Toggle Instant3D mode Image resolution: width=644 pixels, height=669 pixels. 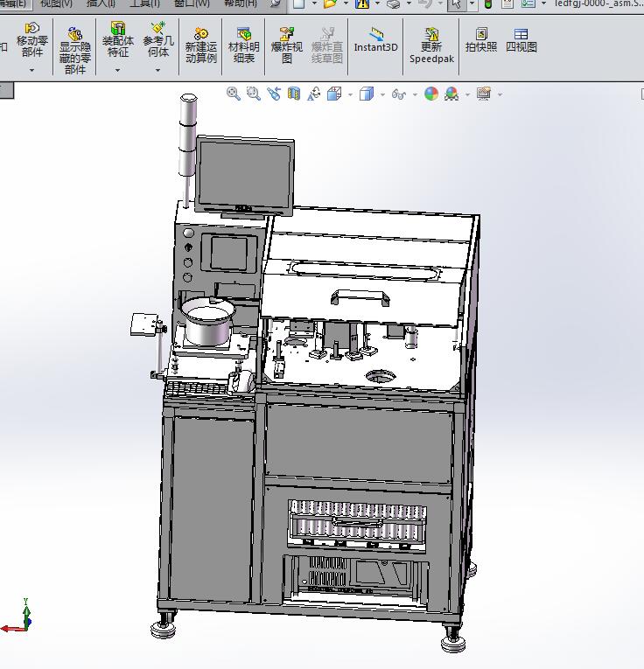tap(375, 39)
